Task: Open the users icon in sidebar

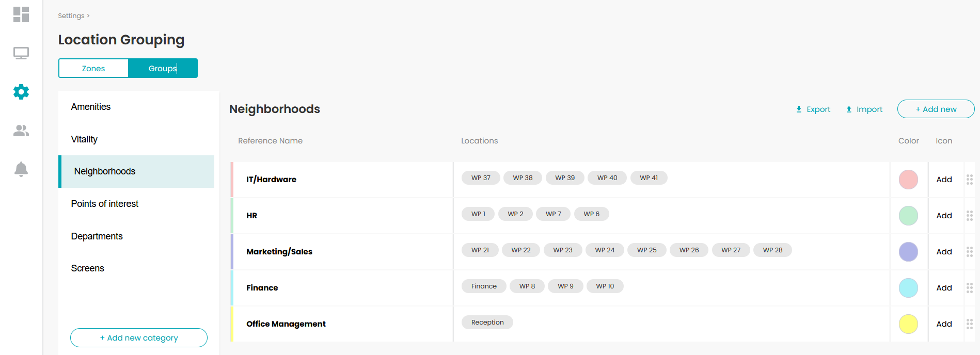Action: tap(21, 131)
